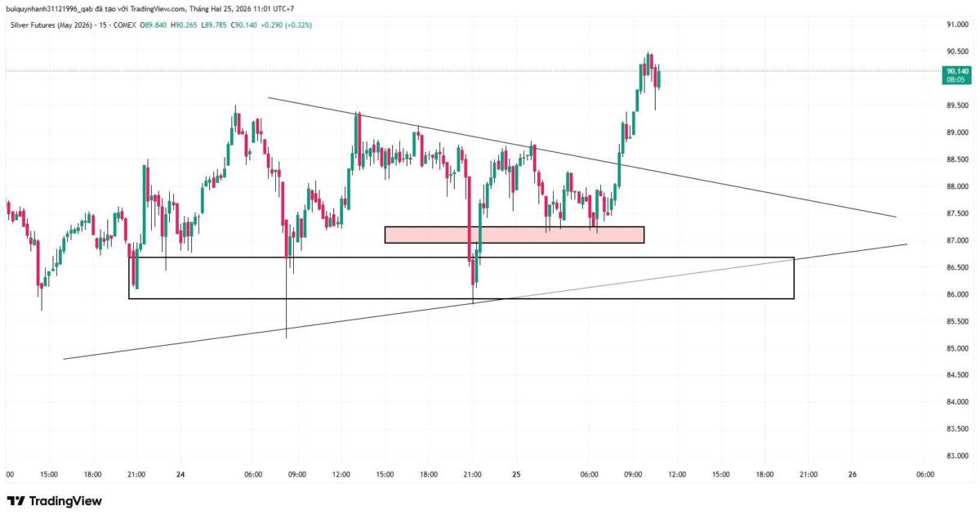Click the descending upper trendline
The width and height of the screenshot is (980, 519).
tap(735, 186)
